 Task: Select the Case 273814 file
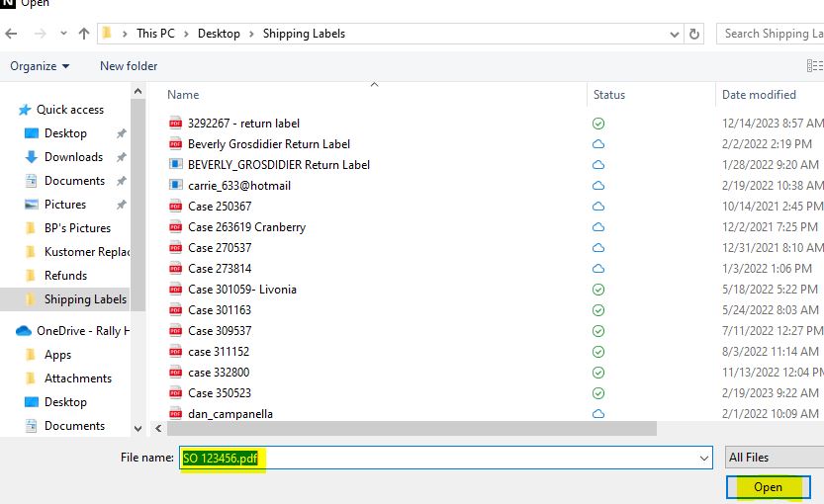tap(220, 268)
